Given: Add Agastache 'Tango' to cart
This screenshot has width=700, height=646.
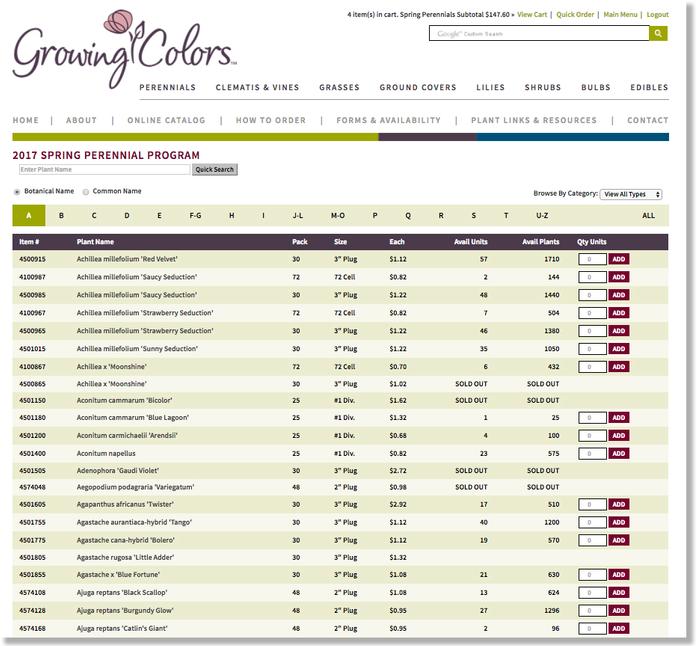Looking at the screenshot, I should [618, 522].
